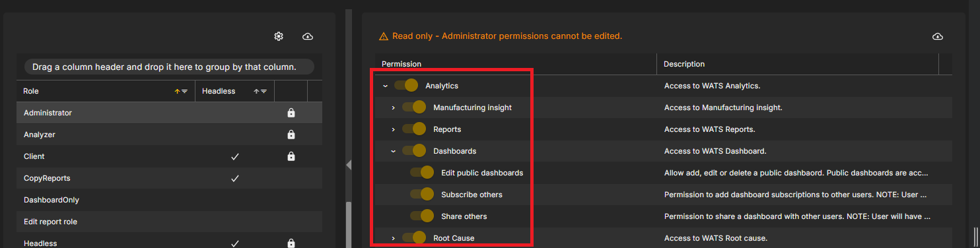Click 'Permission to share a dashboard' description
The width and height of the screenshot is (980, 248).
click(797, 216)
